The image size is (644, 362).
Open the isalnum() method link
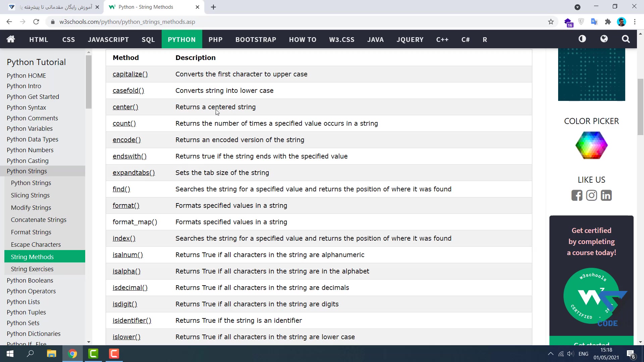128,255
